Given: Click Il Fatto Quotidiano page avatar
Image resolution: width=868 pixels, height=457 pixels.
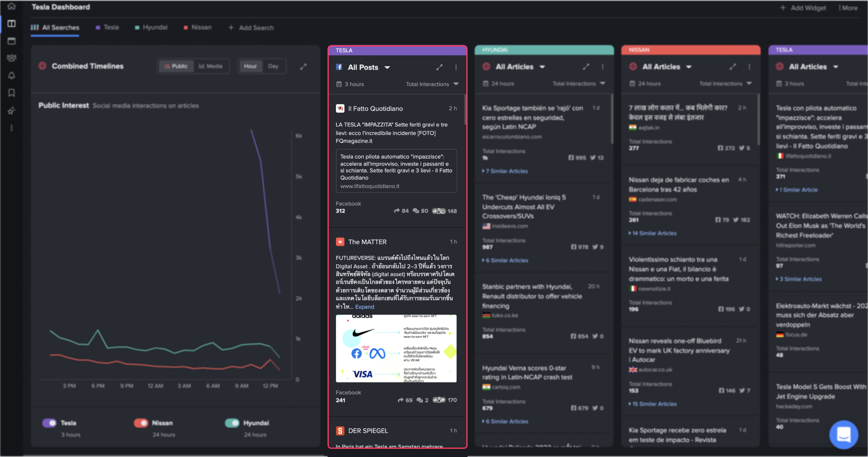Looking at the screenshot, I should click(340, 109).
